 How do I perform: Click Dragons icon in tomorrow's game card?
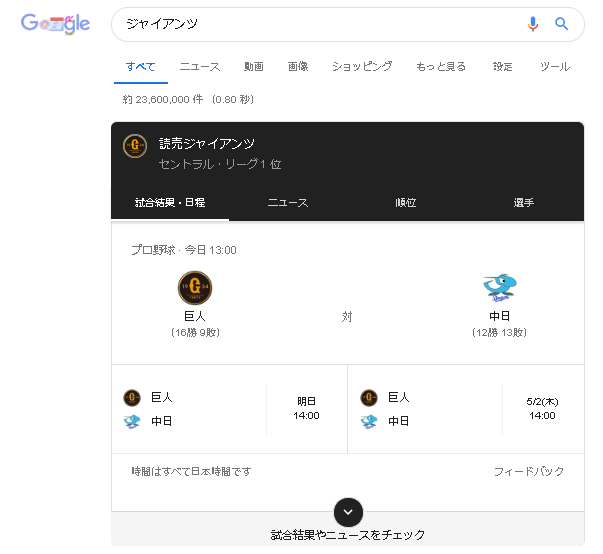(x=132, y=421)
